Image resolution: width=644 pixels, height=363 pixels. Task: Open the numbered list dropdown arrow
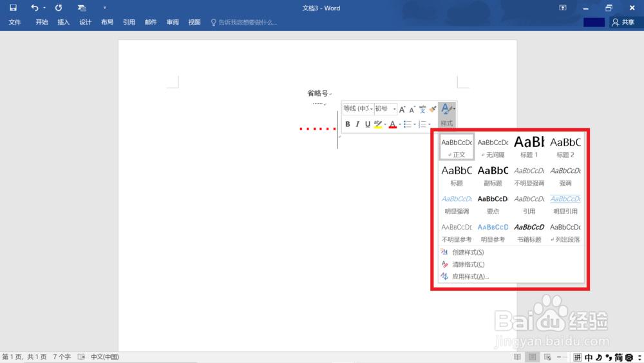[x=430, y=124]
